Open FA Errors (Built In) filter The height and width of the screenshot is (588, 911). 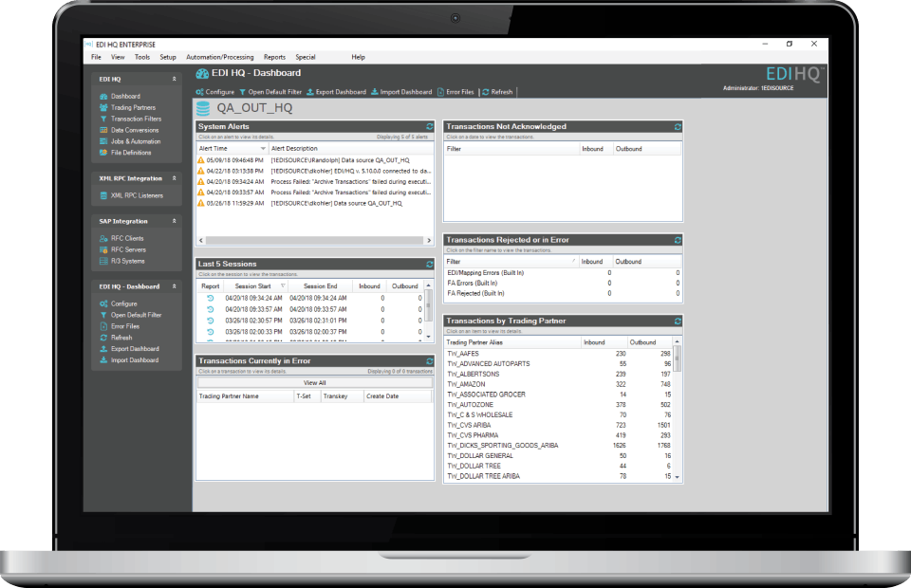tap(473, 284)
